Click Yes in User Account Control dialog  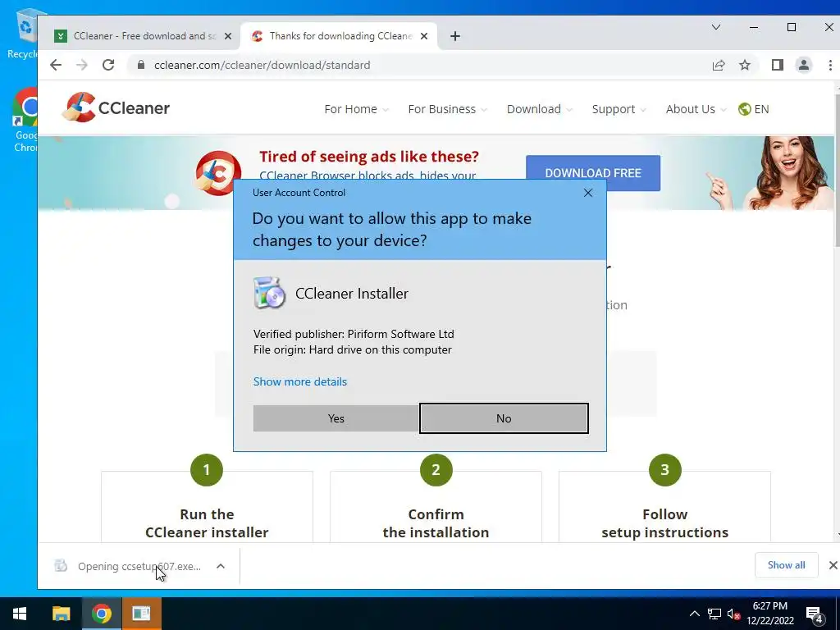[336, 418]
